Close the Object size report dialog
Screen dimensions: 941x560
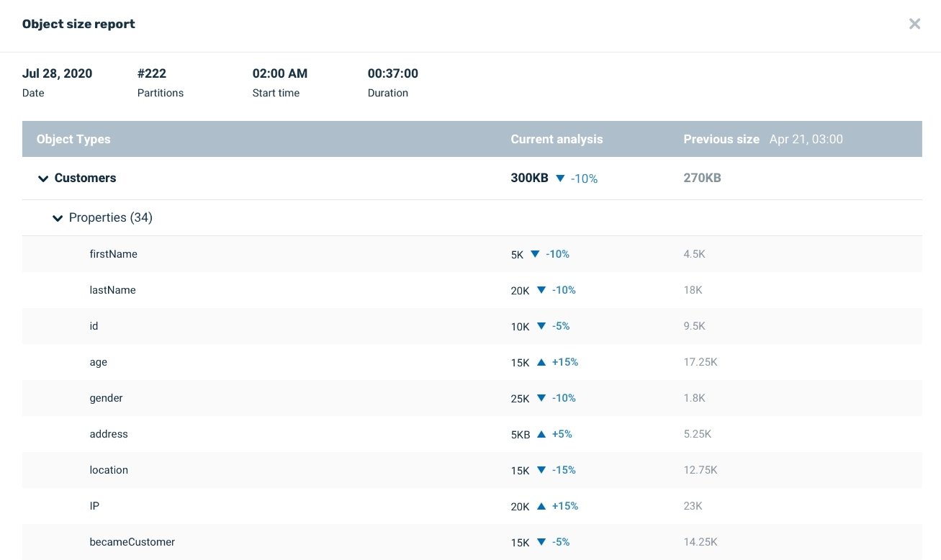point(914,24)
